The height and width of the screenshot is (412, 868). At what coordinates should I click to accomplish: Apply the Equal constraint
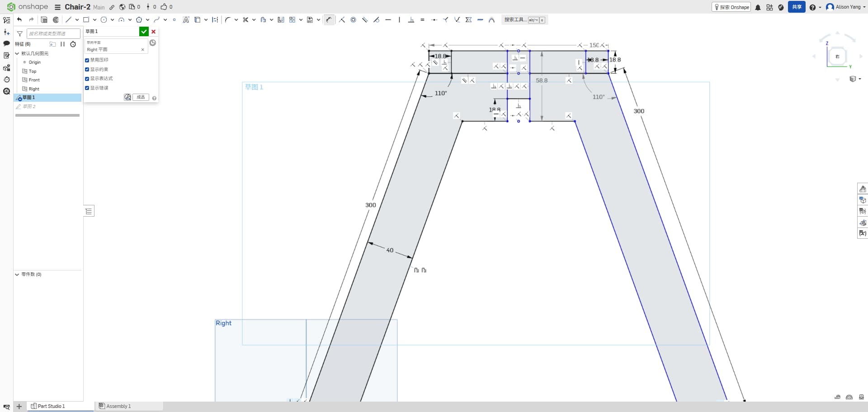422,19
